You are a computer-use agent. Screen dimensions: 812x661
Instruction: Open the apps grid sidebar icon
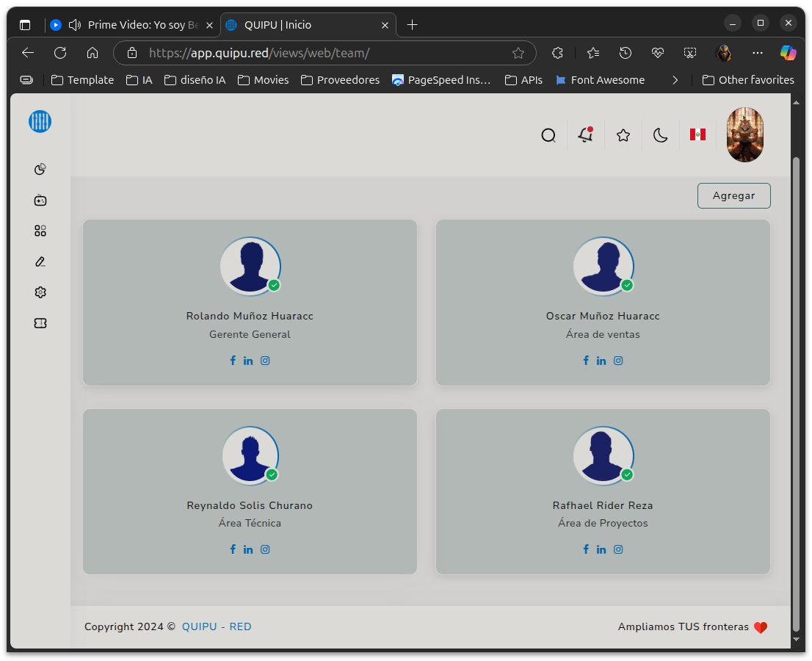pyautogui.click(x=40, y=231)
